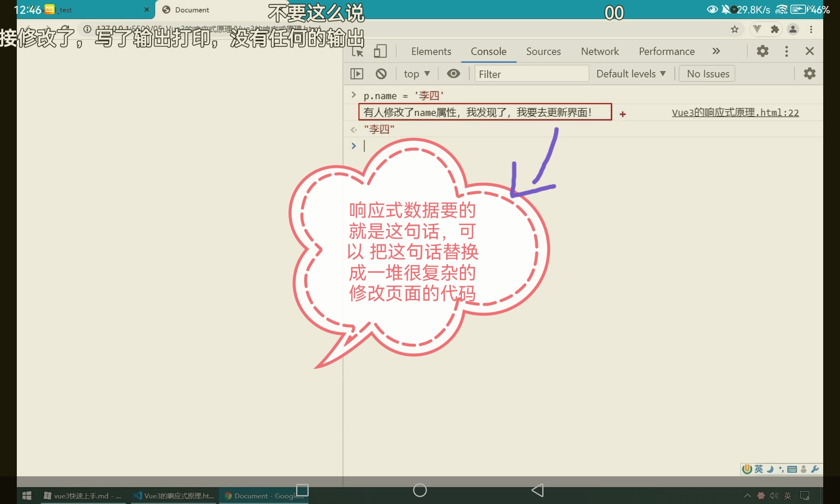Open DevTools three-dot customize menu
Screen dimensions: 840x504
pos(786,51)
